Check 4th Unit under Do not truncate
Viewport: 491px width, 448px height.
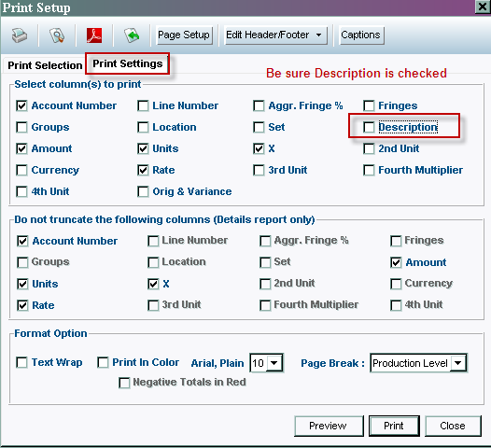[396, 305]
